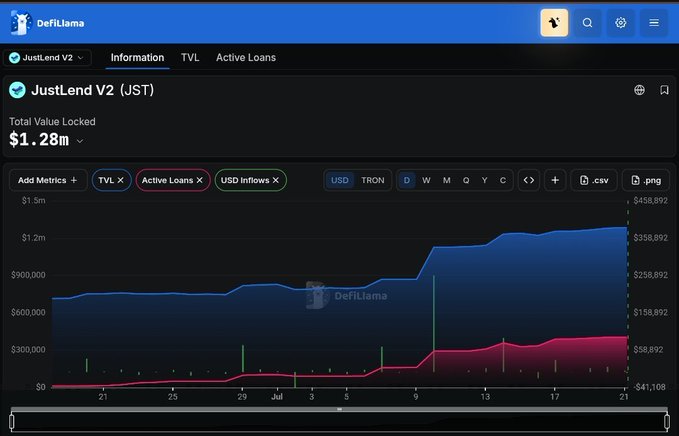Select cumulative (C) grouping
Image resolution: width=679 pixels, height=436 pixels.
click(x=503, y=180)
